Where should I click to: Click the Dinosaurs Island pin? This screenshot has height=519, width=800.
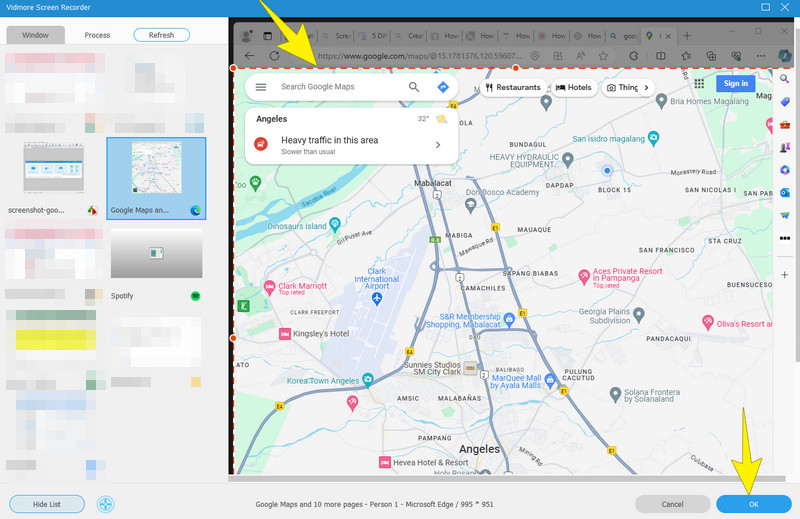(x=335, y=224)
